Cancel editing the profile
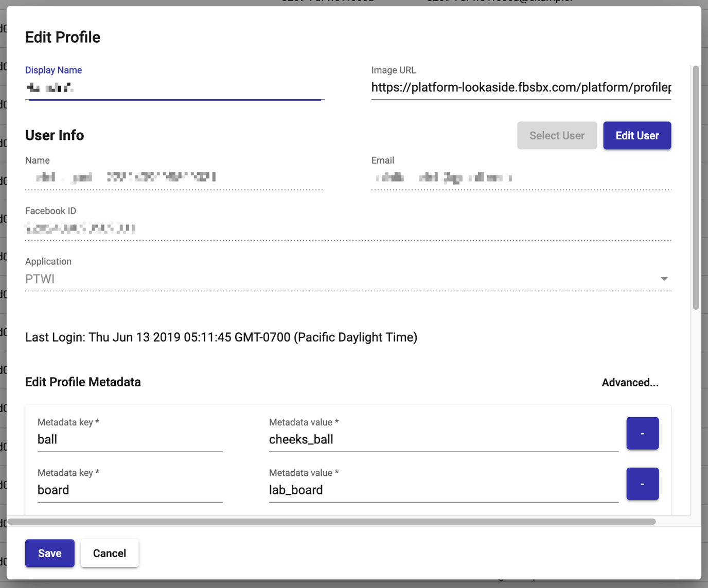Image resolution: width=708 pixels, height=588 pixels. [x=109, y=553]
